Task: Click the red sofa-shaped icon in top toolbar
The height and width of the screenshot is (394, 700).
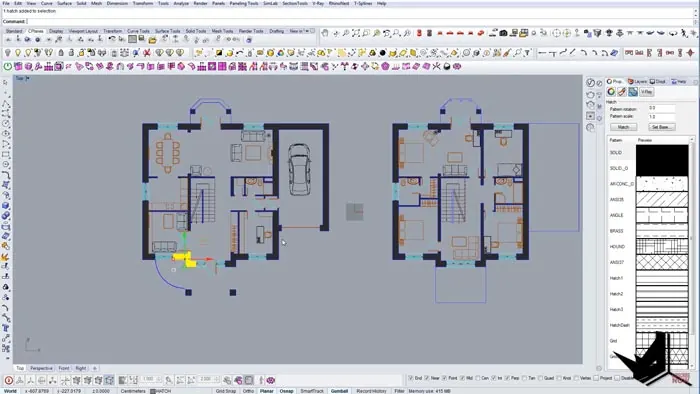Action: [481, 33]
